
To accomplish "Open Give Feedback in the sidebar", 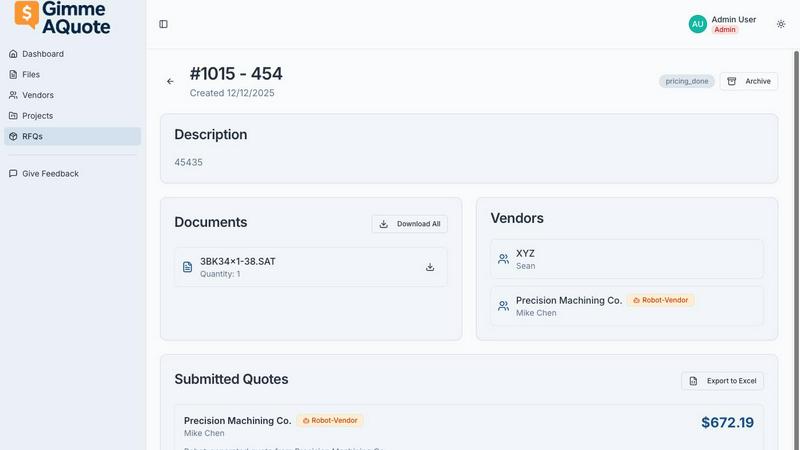I will 72,173.
